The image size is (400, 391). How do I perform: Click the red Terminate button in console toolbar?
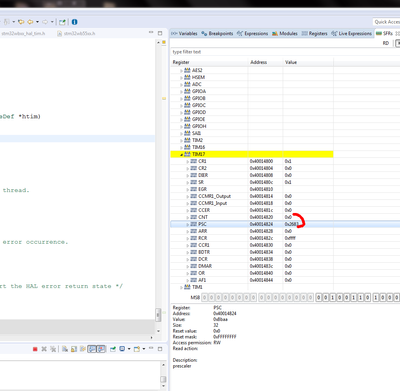(x=35, y=349)
